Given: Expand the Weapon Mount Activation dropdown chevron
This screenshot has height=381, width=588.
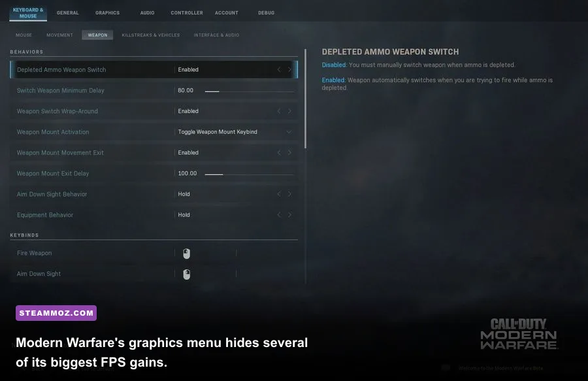Looking at the screenshot, I should pos(289,132).
